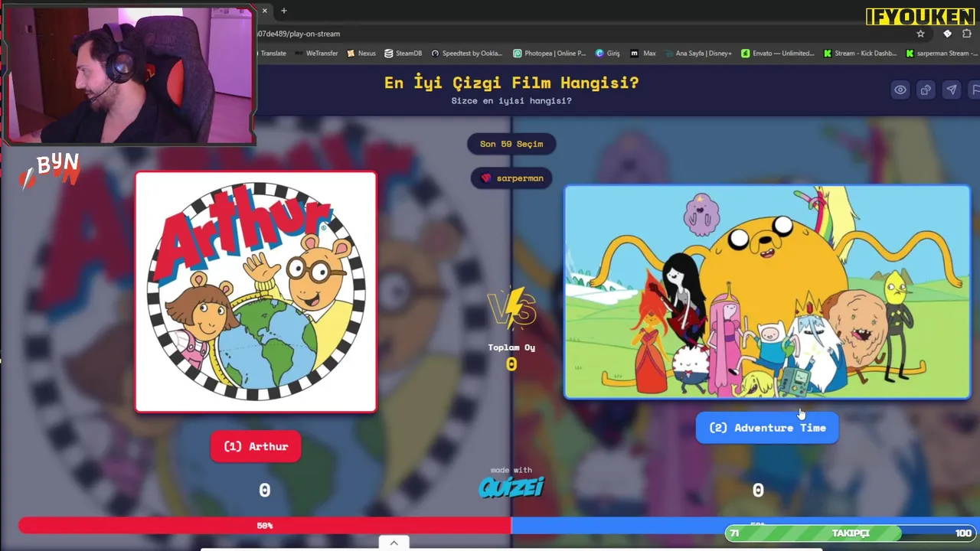Viewport: 980px width, 551px height.
Task: Click the quiz title En İyi Çizgi Film Hangisi?
Action: coord(511,83)
